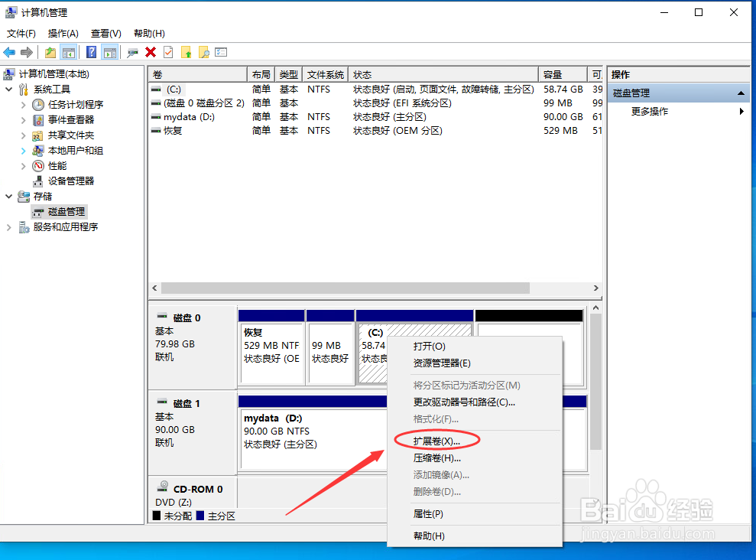Expand the 共享文件夹 node arrow

pyautogui.click(x=23, y=135)
